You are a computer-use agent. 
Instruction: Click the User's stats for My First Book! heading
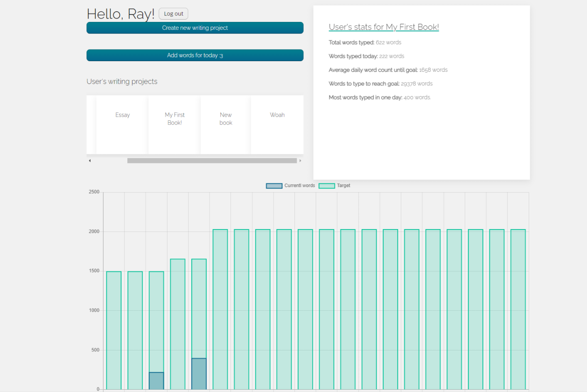(x=384, y=27)
